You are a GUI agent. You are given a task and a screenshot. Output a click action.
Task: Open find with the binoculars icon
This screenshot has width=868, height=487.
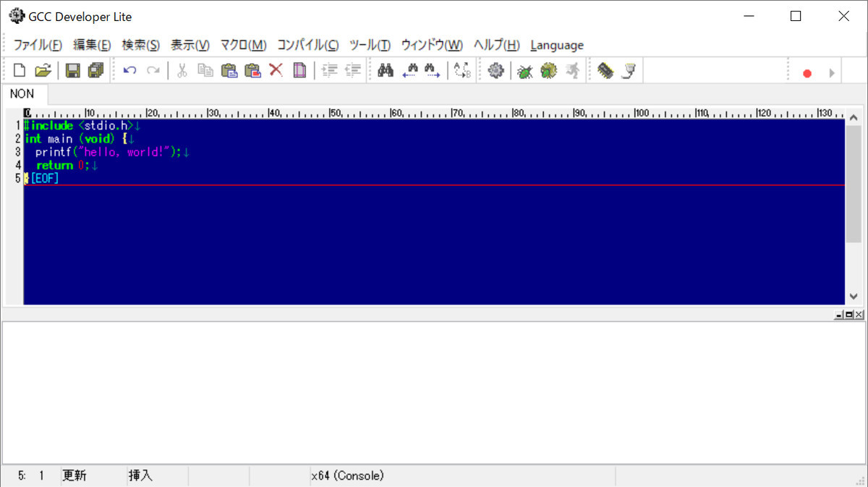tap(386, 71)
